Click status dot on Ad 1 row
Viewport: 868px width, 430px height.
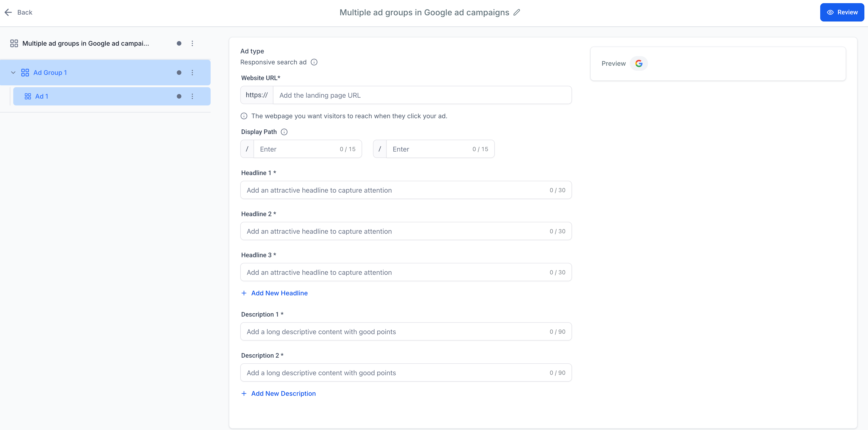[179, 96]
